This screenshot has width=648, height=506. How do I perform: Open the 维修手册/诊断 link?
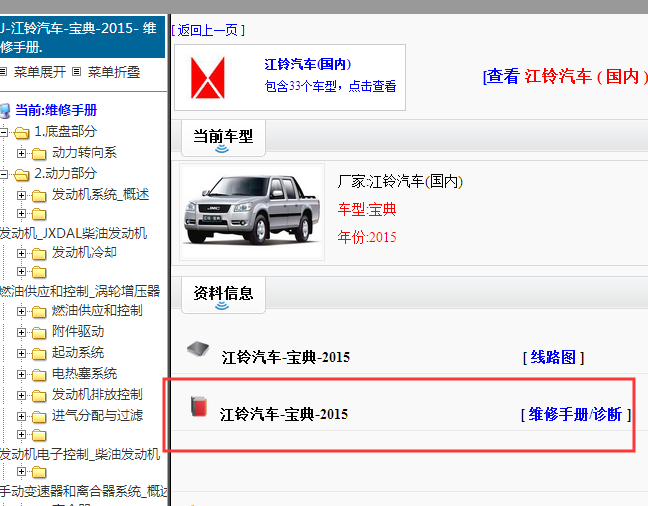(576, 414)
